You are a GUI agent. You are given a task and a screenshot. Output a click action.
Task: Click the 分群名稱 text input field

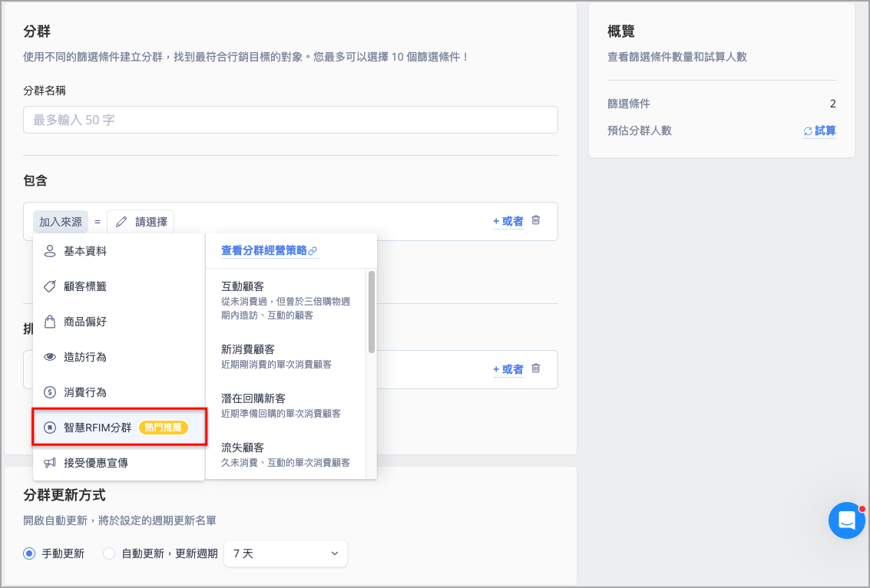290,120
